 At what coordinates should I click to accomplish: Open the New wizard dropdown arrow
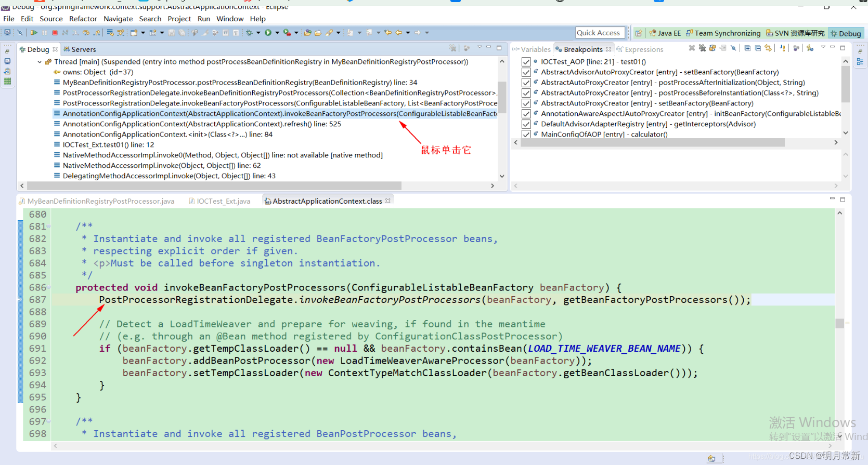(143, 33)
